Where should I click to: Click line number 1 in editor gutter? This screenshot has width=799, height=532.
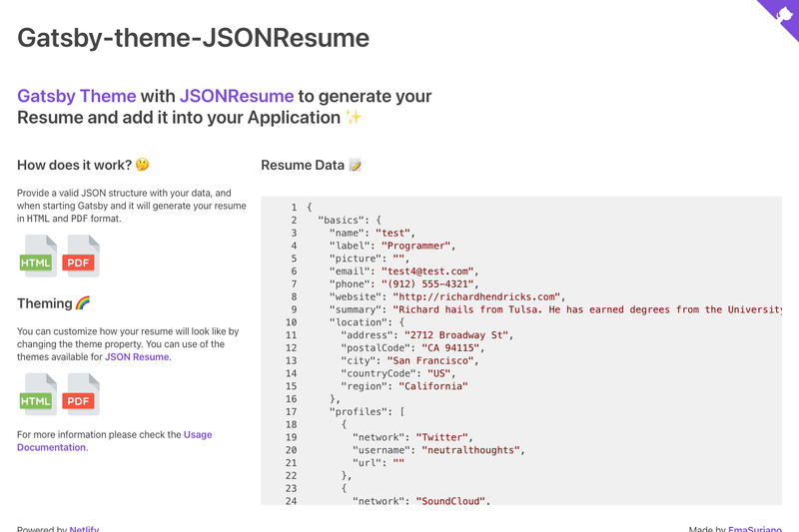[294, 208]
